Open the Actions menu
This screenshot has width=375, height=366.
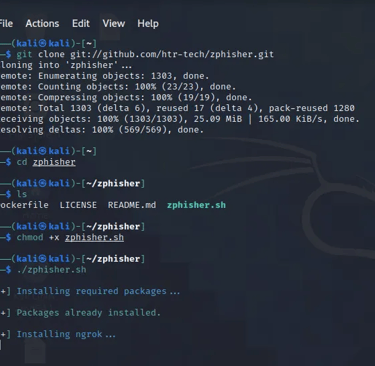click(42, 24)
